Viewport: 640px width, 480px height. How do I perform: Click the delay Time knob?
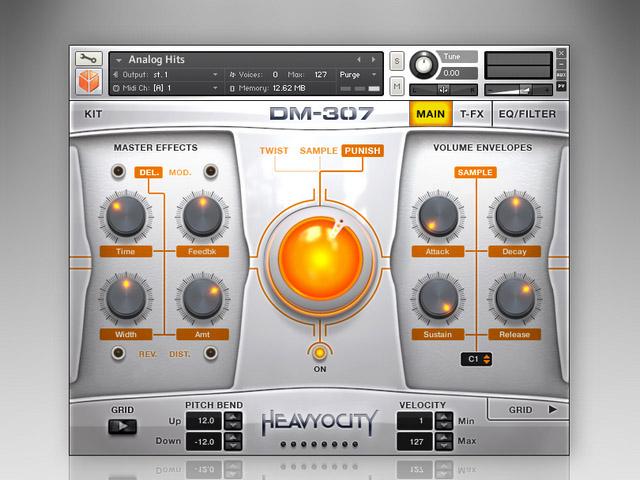pos(126,216)
